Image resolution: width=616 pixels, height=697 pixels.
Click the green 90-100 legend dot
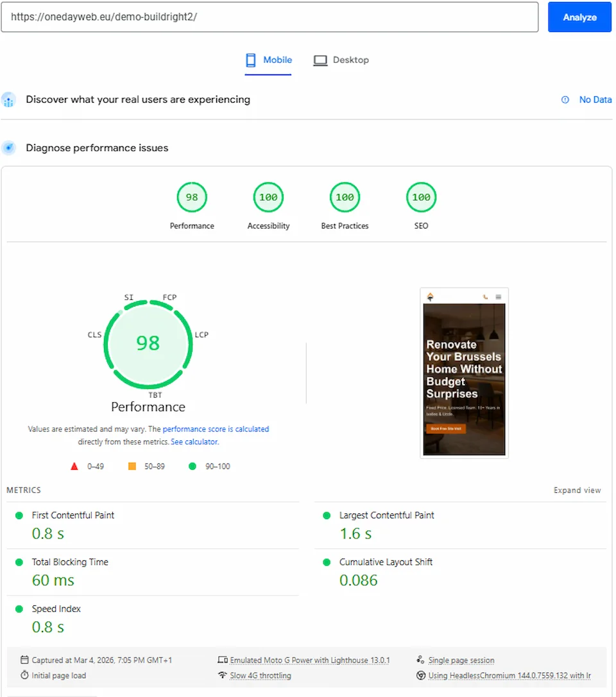(193, 466)
